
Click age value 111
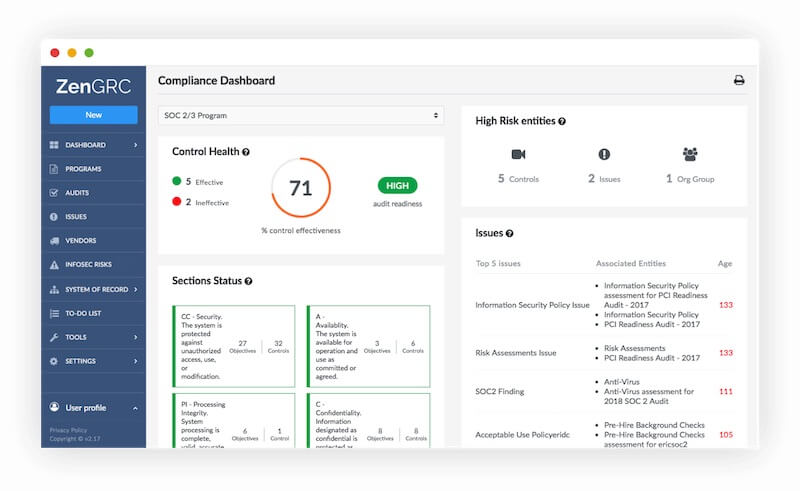[x=726, y=391]
